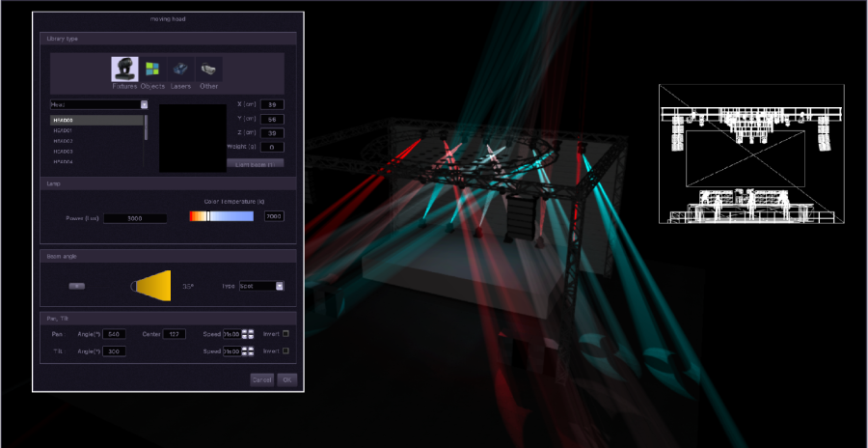Pick the Other library type icon

208,70
